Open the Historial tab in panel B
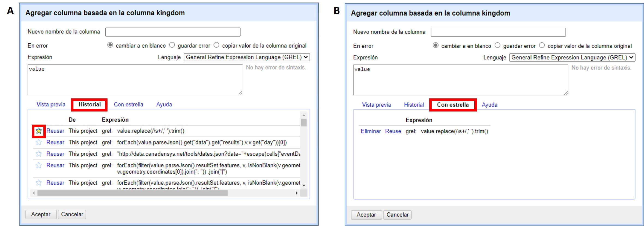The image size is (644, 226). (x=414, y=105)
